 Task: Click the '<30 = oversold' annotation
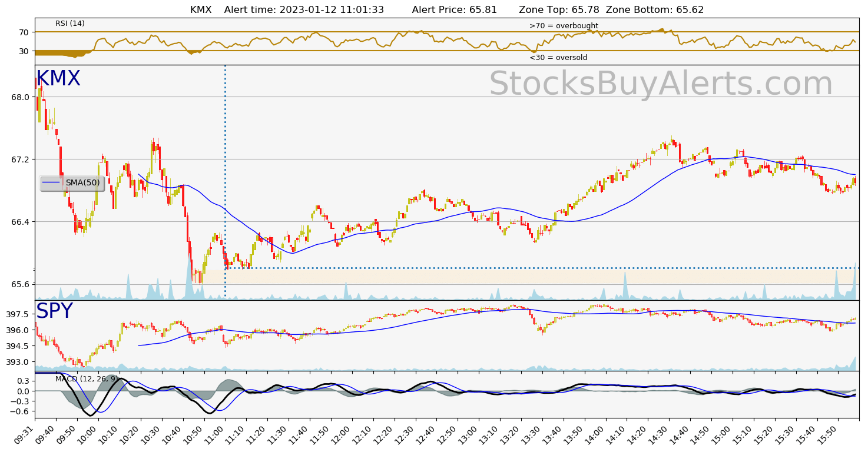click(558, 58)
